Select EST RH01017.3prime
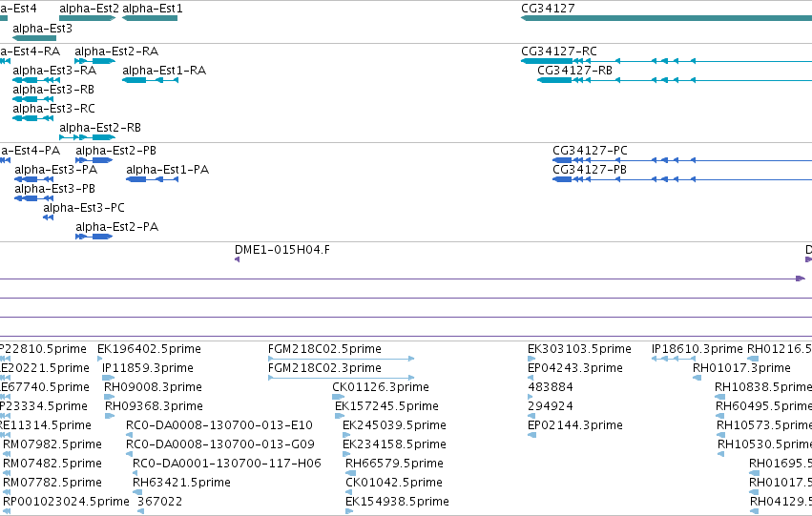812x516 pixels. point(697,378)
